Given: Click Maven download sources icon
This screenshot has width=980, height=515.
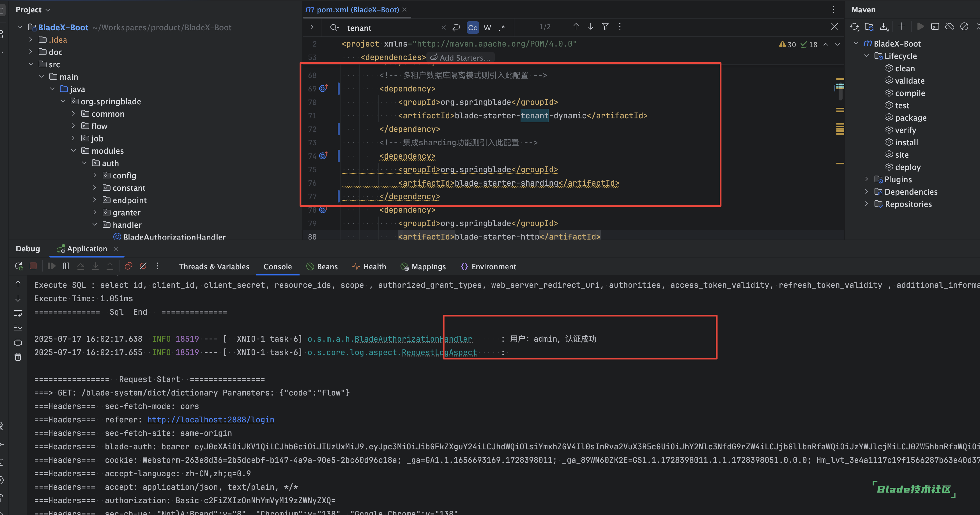Looking at the screenshot, I should pyautogui.click(x=884, y=27).
